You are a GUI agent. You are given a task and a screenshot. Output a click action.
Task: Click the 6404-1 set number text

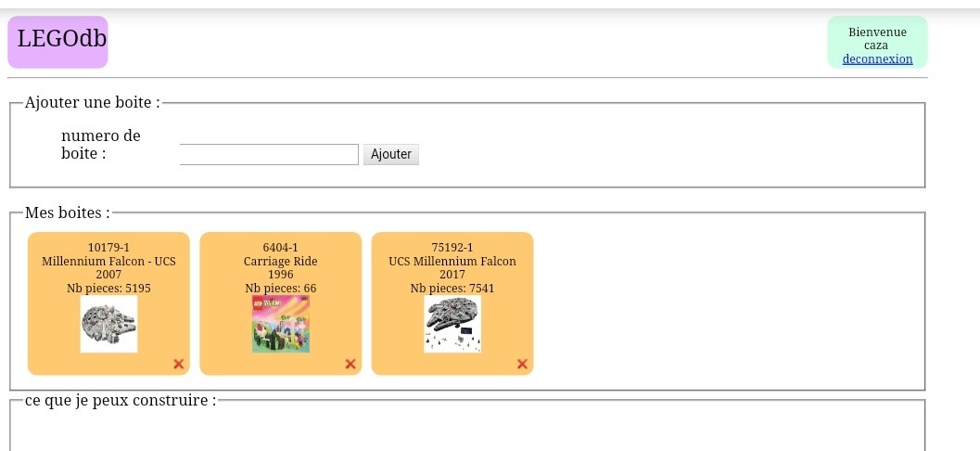[281, 248]
